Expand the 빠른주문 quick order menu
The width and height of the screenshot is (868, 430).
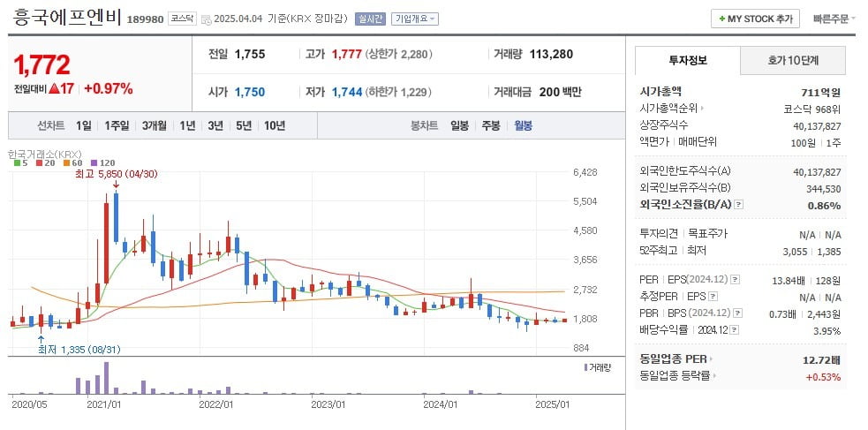pos(834,19)
